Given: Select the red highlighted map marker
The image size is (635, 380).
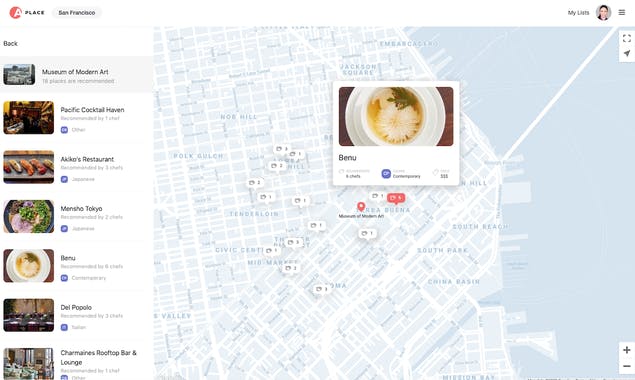Looking at the screenshot, I should 396,198.
